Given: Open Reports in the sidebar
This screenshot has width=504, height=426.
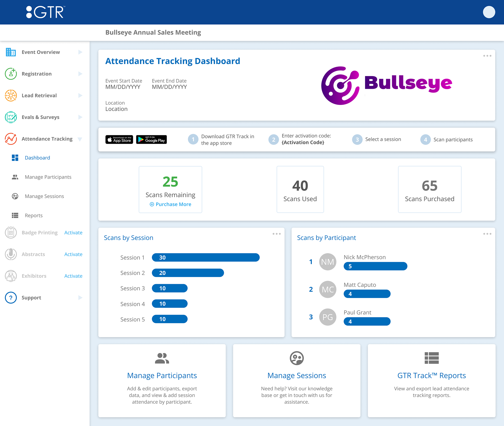Looking at the screenshot, I should [34, 215].
